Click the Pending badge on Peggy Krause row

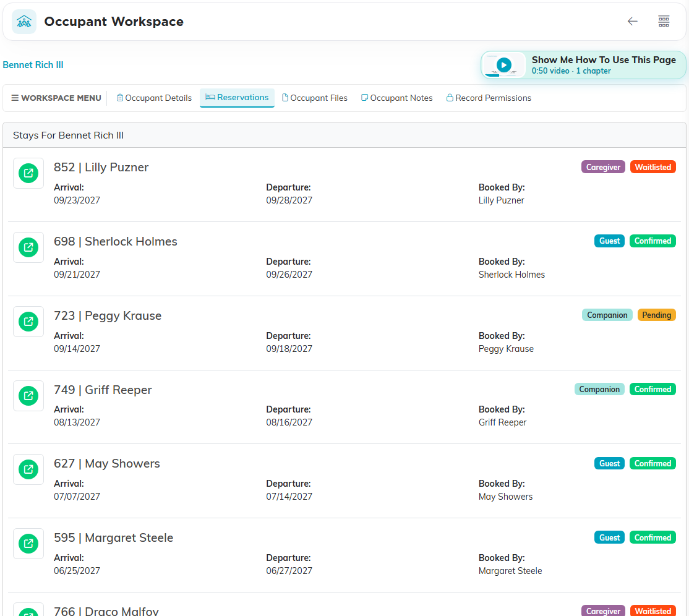[x=656, y=315]
